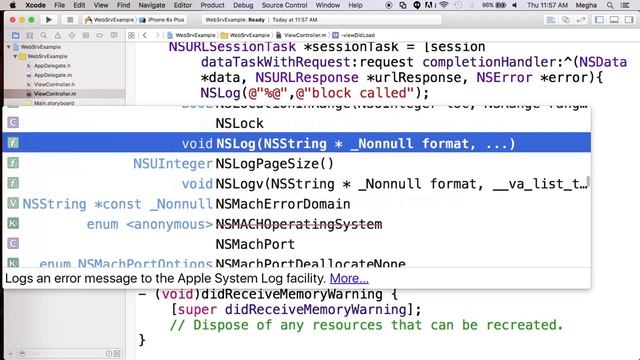Stop the running task
Viewport: 640px width, 360px height.
70,20
